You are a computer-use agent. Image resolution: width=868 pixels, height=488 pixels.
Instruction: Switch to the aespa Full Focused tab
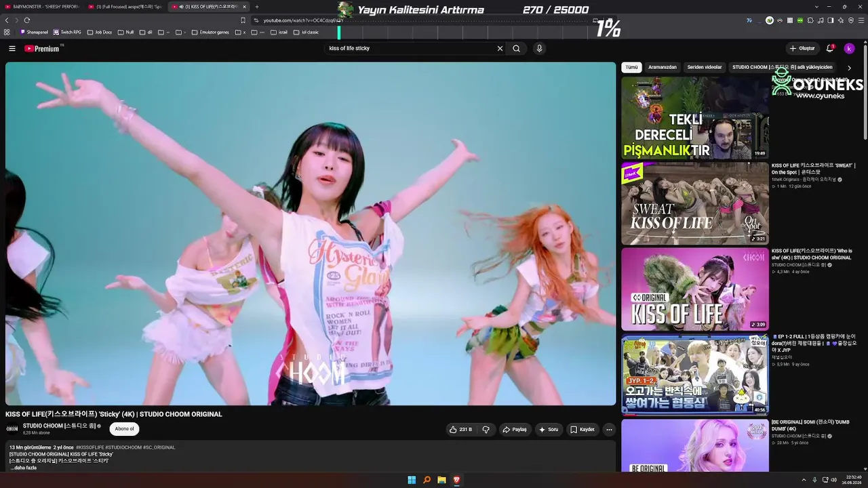tap(125, 7)
